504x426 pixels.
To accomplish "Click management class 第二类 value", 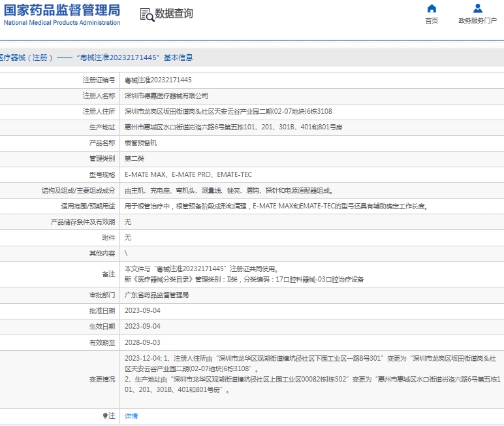I will [x=134, y=159].
